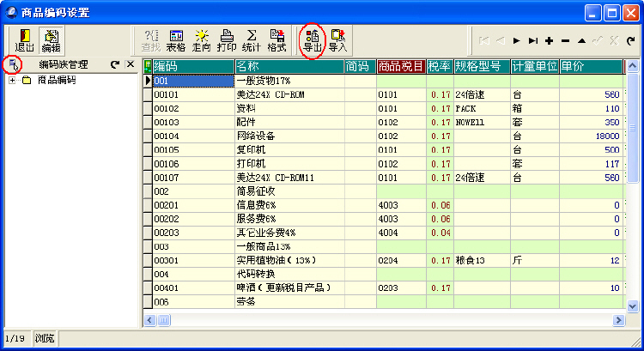This screenshot has height=351, width=644.
Task: Click the 简码 column header
Action: coord(360,66)
